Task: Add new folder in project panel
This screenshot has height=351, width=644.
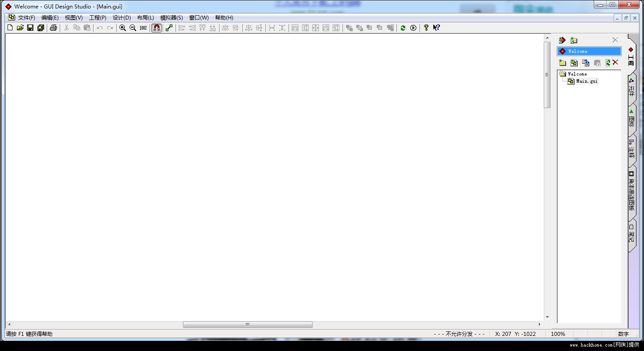Action: tap(562, 63)
